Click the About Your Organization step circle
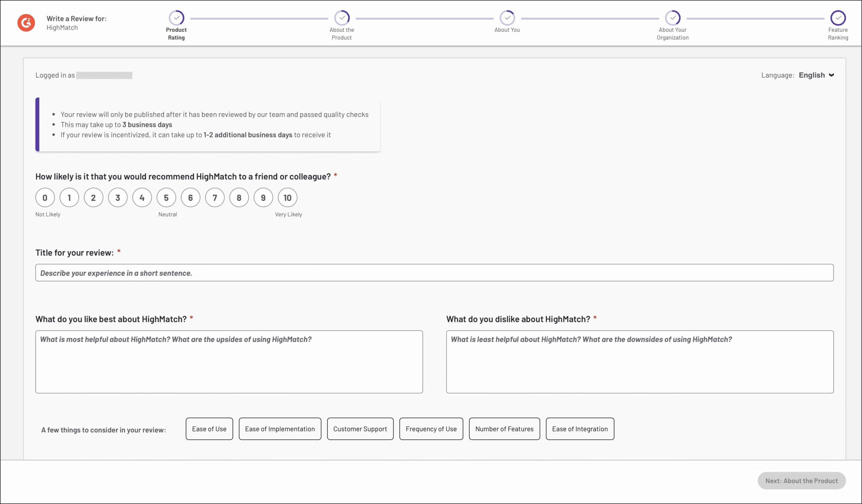This screenshot has width=862, height=504. [672, 18]
